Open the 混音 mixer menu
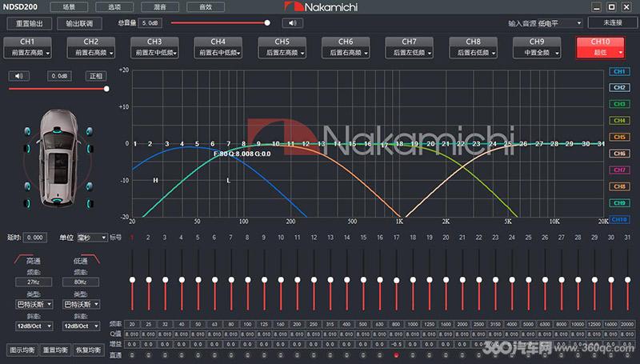640x364 pixels. point(160,7)
